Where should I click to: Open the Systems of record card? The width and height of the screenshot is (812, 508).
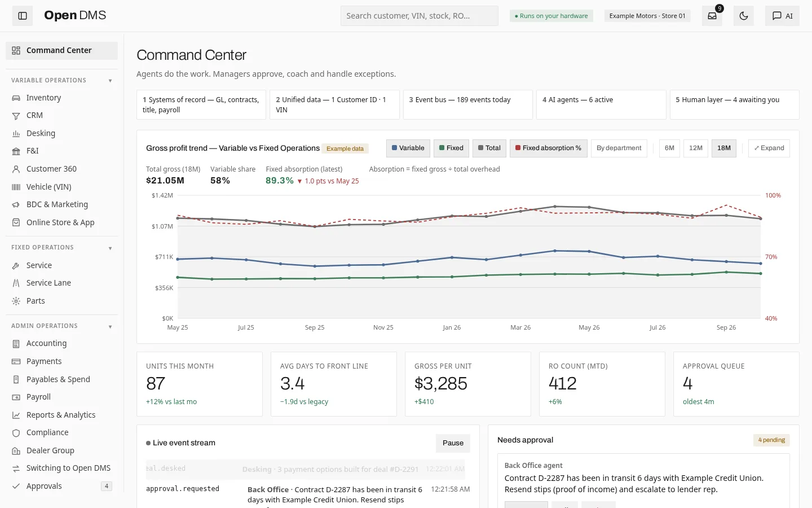201,104
